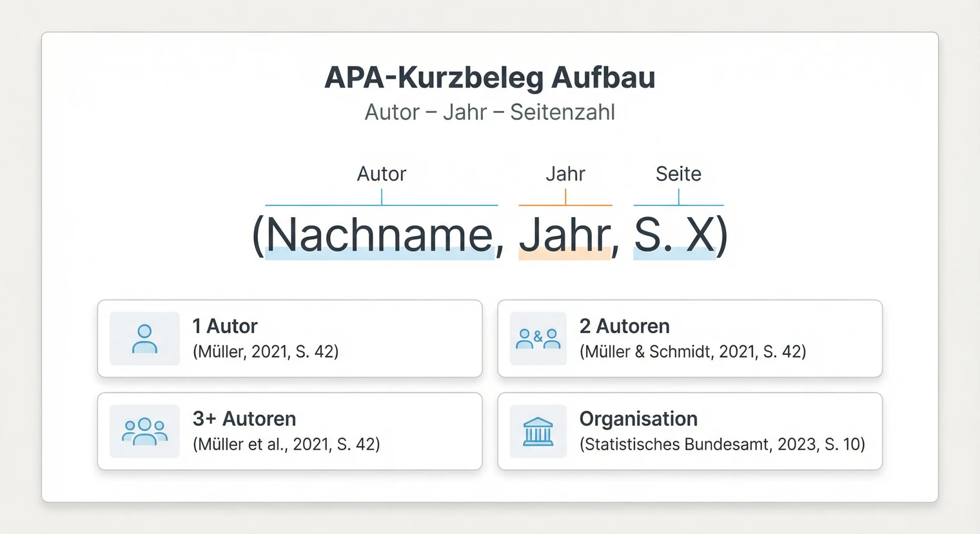Click the citation (Müller & Schmidt, 2021, S. 42)
This screenshot has width=980, height=534.
click(693, 352)
